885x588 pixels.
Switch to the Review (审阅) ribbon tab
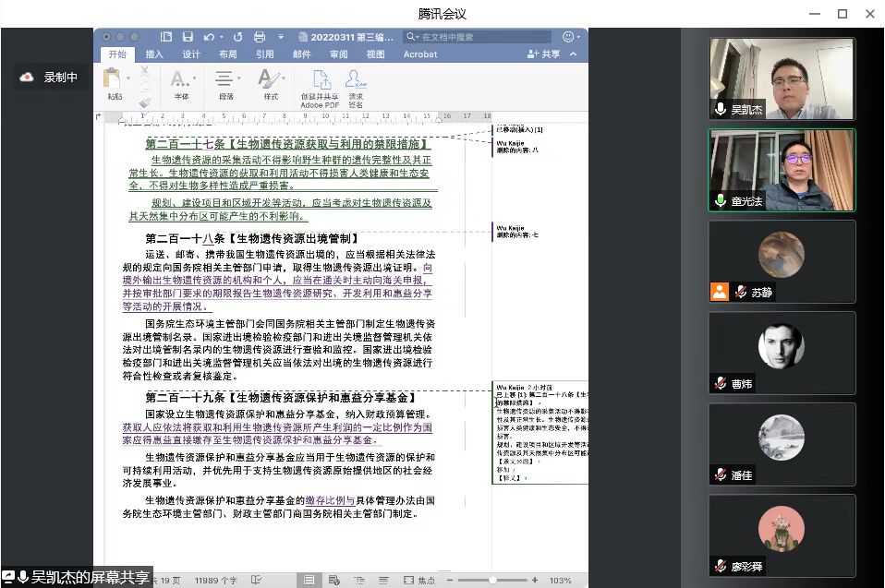338,54
